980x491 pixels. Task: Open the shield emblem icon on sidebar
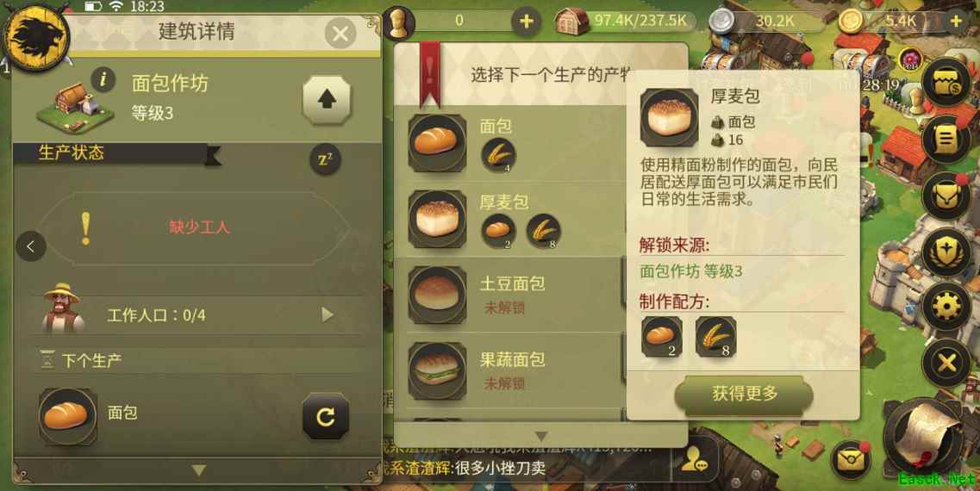click(946, 252)
